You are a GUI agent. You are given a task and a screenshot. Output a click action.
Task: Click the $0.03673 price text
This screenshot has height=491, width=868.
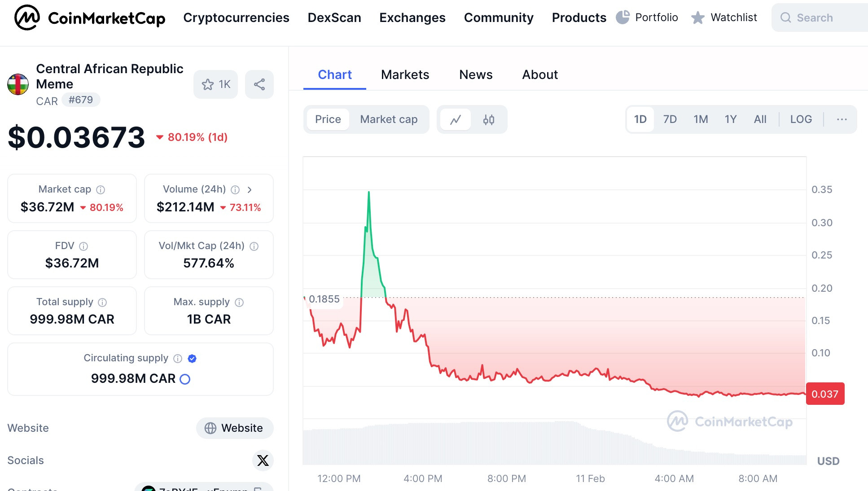(77, 137)
